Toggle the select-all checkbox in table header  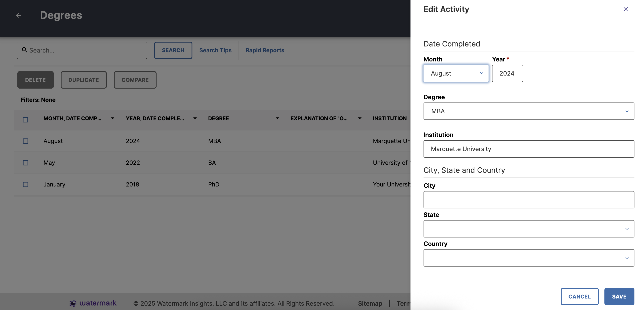pos(25,120)
